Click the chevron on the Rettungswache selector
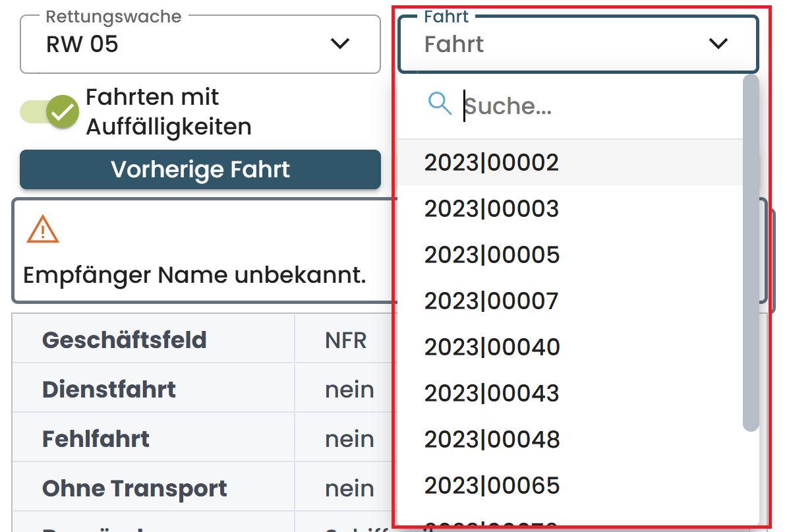The width and height of the screenshot is (787, 532). pyautogui.click(x=339, y=44)
